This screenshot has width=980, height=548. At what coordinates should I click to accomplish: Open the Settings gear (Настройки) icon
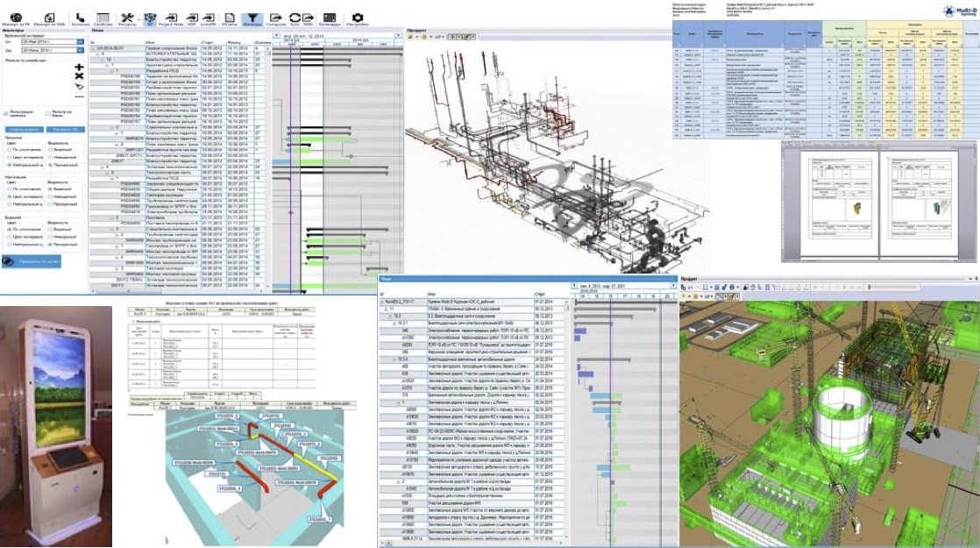click(x=358, y=19)
